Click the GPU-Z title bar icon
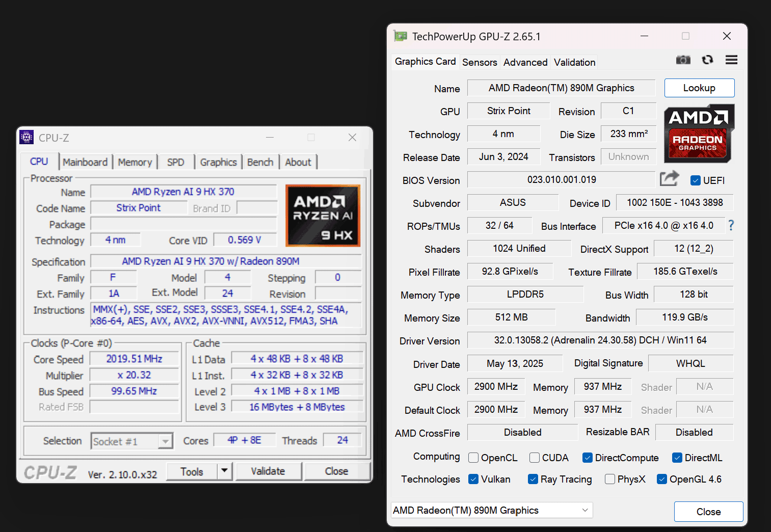This screenshot has width=771, height=532. (401, 36)
